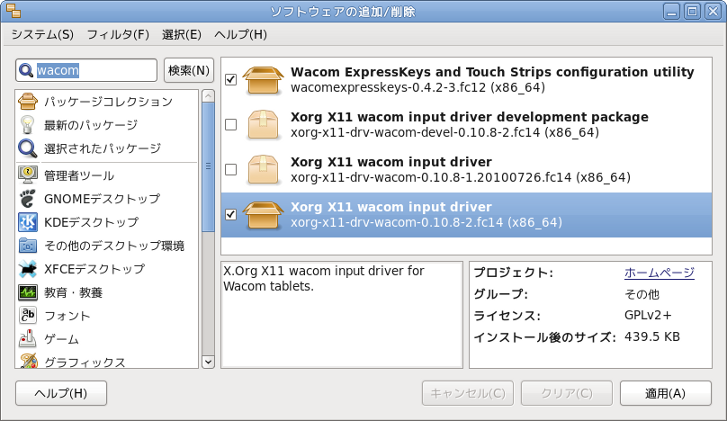Image resolution: width=727 pixels, height=421 pixels.
Task: Click xorg-x11-drv-wacom-0.10.8-1.20100726.fc14 package name
Action: 460,177
